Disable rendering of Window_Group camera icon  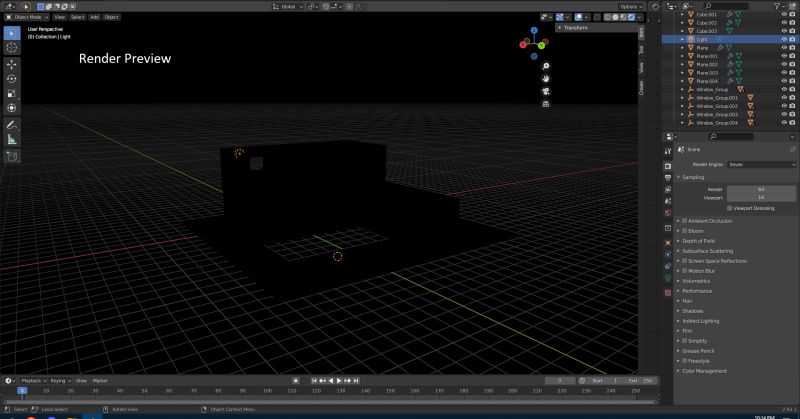click(x=792, y=89)
